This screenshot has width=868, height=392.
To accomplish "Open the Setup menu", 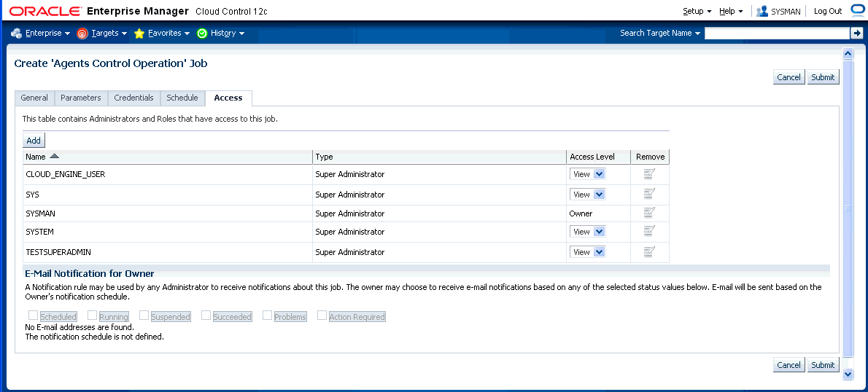I will point(697,11).
